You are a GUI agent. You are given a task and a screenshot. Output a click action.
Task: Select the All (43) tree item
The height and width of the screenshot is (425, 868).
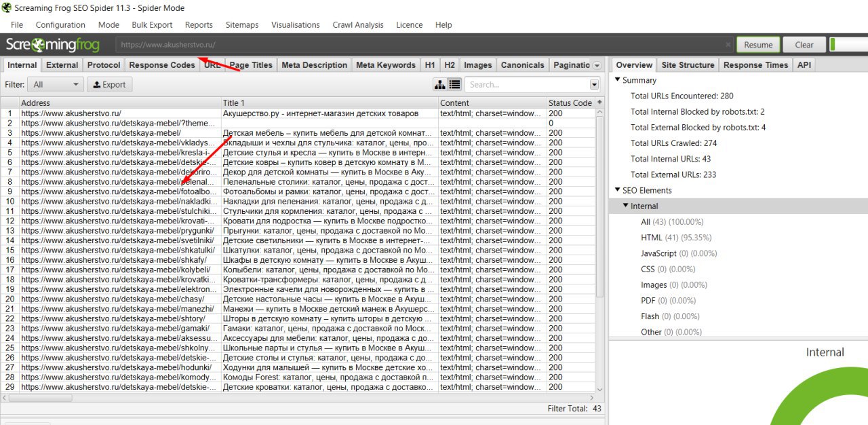point(672,222)
